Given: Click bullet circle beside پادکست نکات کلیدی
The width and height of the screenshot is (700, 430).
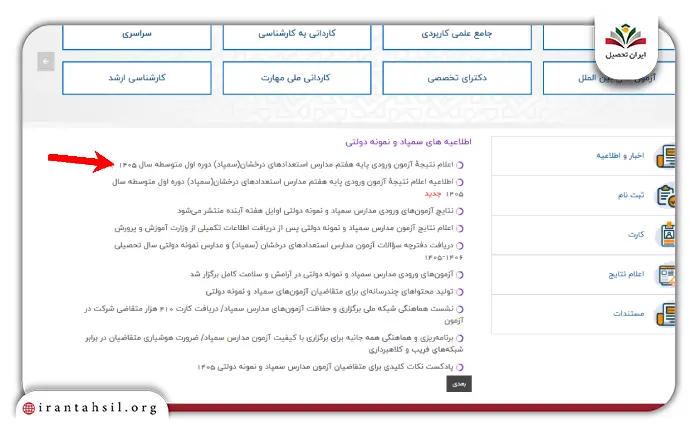Looking at the screenshot, I should pos(459,367).
